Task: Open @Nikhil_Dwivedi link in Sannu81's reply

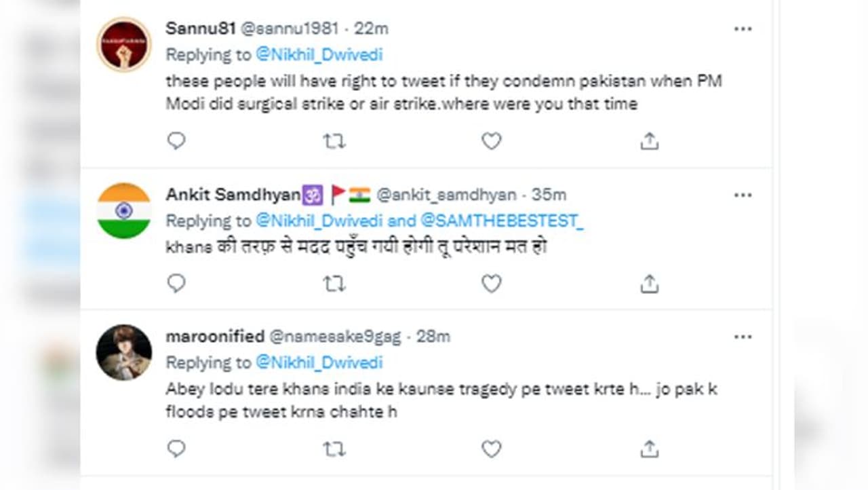Action: [319, 55]
